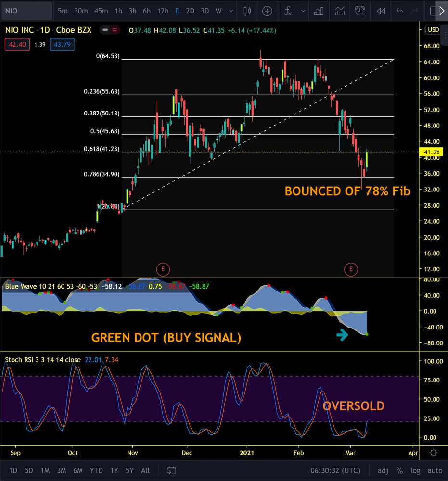Set range to YTD
This screenshot has width=448, height=481.
point(96,470)
